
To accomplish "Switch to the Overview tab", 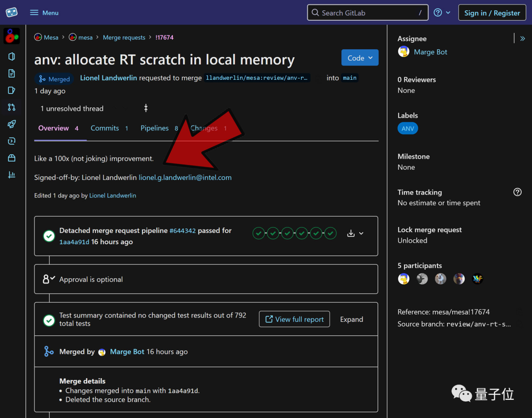I will pos(58,128).
